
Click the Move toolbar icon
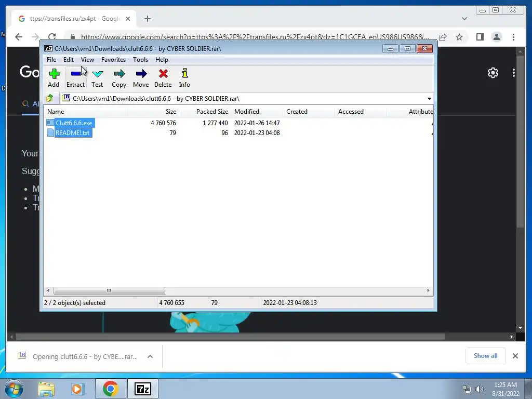point(141,78)
